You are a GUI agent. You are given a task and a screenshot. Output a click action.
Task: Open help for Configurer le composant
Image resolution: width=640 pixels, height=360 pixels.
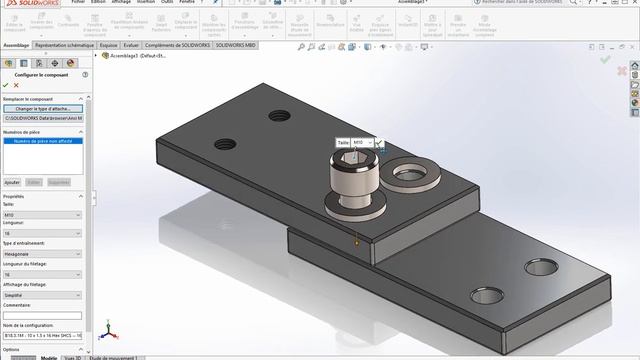click(85, 75)
